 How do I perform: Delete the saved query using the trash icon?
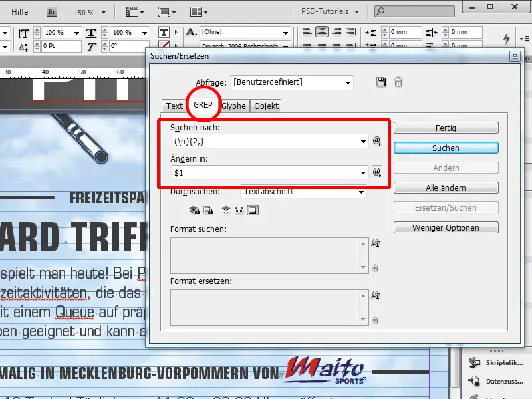click(x=398, y=82)
